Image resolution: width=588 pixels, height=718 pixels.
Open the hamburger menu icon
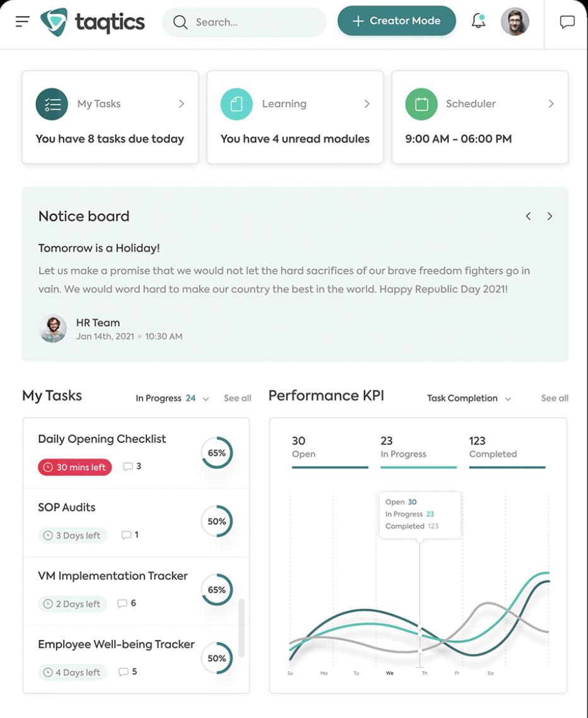tap(22, 21)
